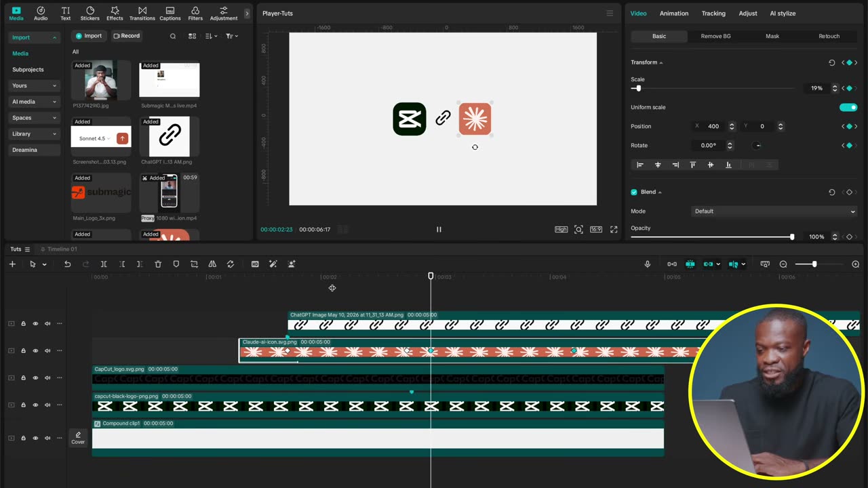Split the clip at the playhead
The width and height of the screenshot is (868, 488).
(x=104, y=264)
